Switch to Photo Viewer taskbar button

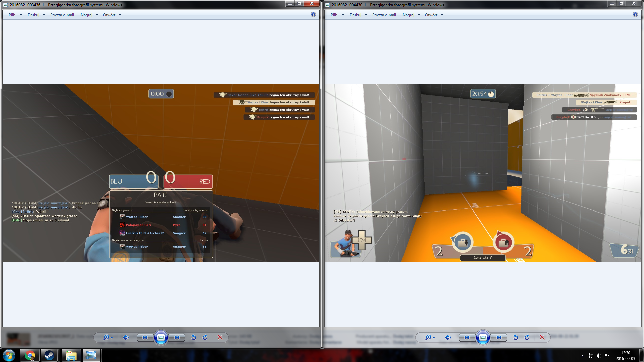(x=91, y=355)
